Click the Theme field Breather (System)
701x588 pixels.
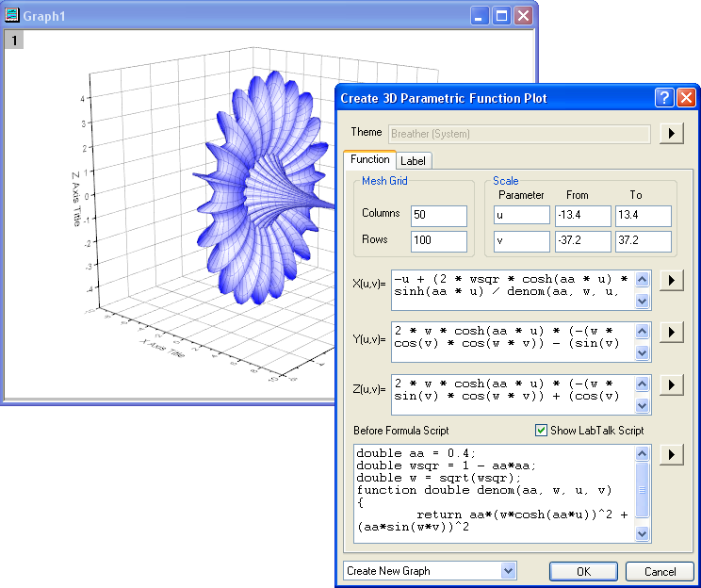tap(519, 134)
